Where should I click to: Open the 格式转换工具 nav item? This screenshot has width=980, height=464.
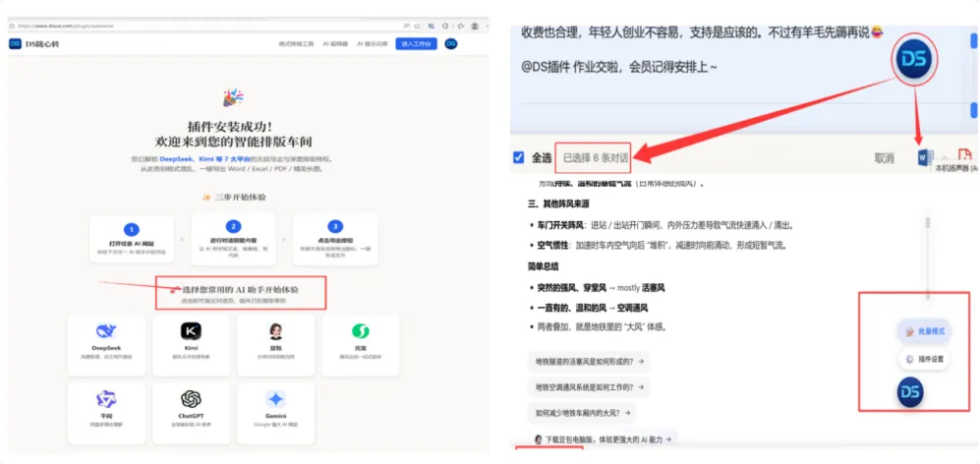[x=296, y=44]
